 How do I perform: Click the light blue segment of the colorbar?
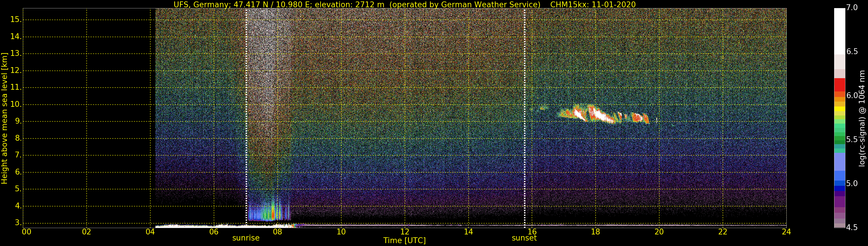[840, 162]
